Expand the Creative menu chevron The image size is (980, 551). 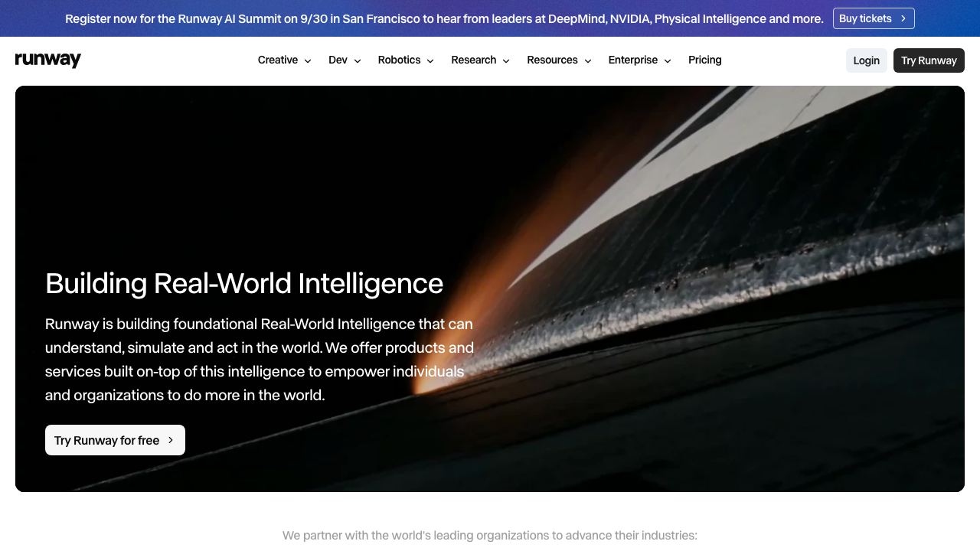point(308,60)
